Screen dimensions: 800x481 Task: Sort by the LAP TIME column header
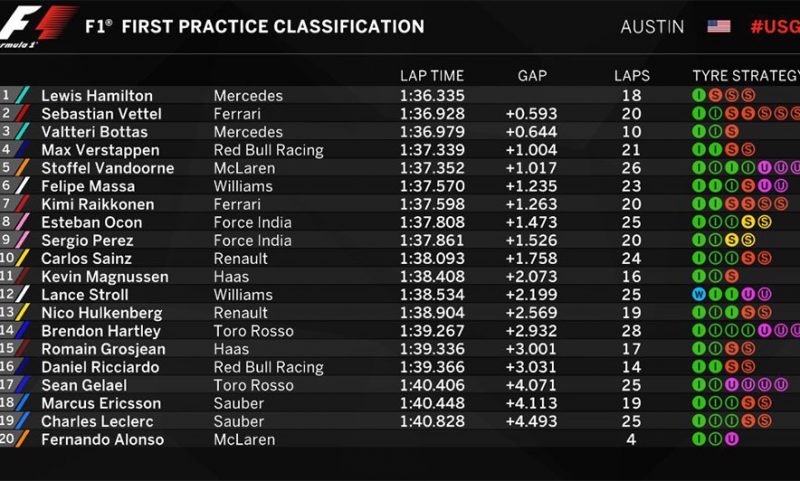(432, 76)
